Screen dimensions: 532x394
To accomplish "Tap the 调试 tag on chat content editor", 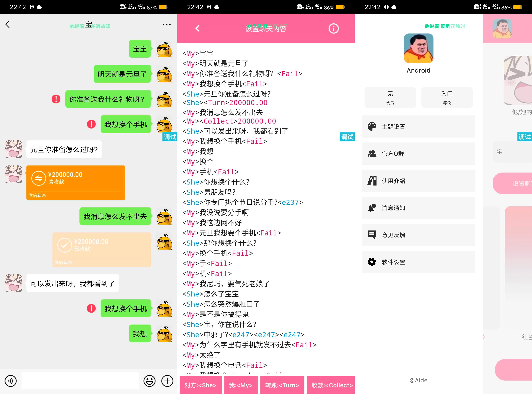I will coord(347,137).
